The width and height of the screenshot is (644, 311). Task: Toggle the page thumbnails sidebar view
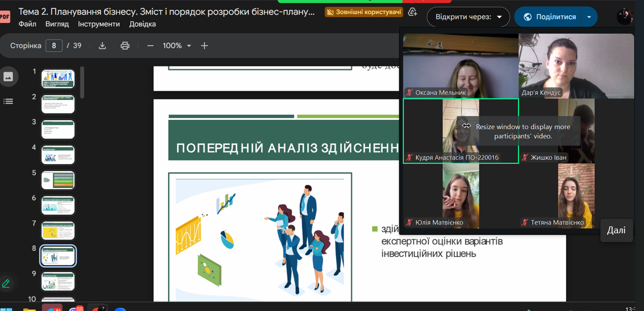[8, 77]
